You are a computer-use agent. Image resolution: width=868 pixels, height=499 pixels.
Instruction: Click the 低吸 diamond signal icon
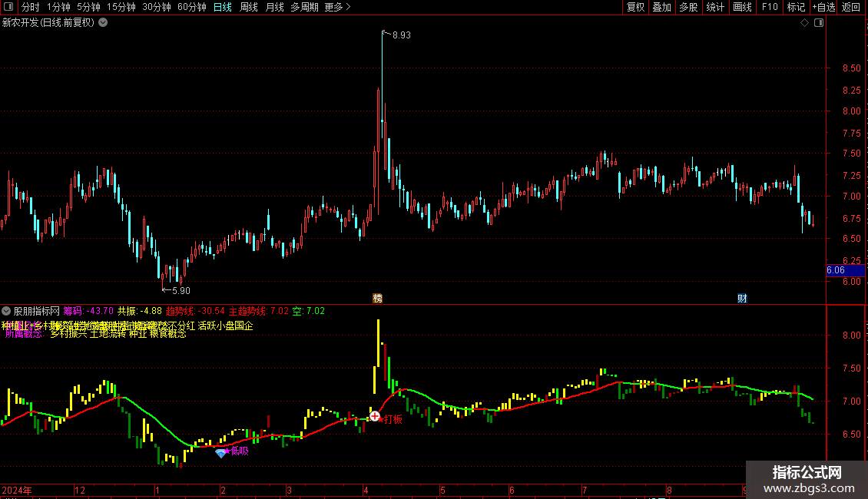pyautogui.click(x=221, y=453)
